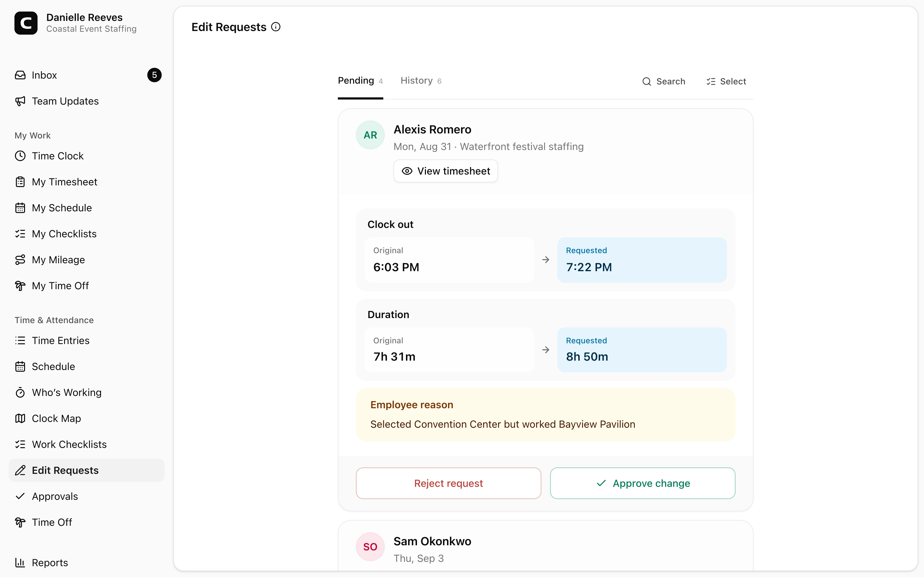The width and height of the screenshot is (924, 577).
Task: Reject Alexis Romero's request
Action: click(x=448, y=483)
